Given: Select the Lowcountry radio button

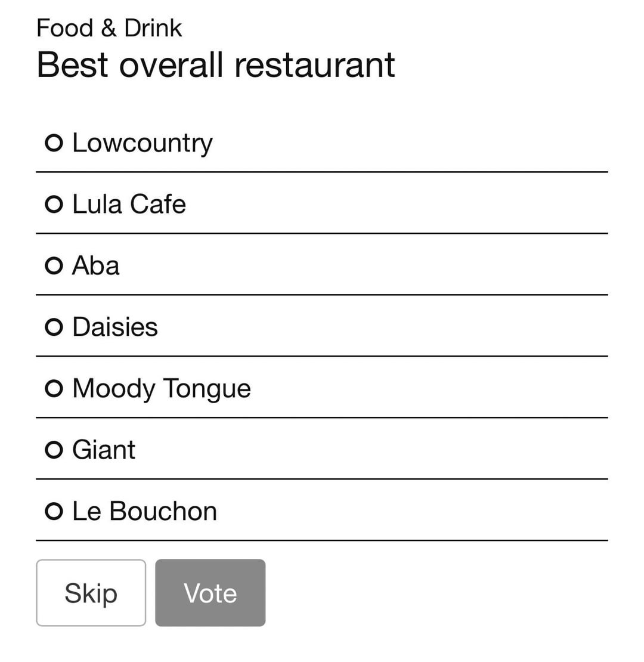Looking at the screenshot, I should 54,143.
